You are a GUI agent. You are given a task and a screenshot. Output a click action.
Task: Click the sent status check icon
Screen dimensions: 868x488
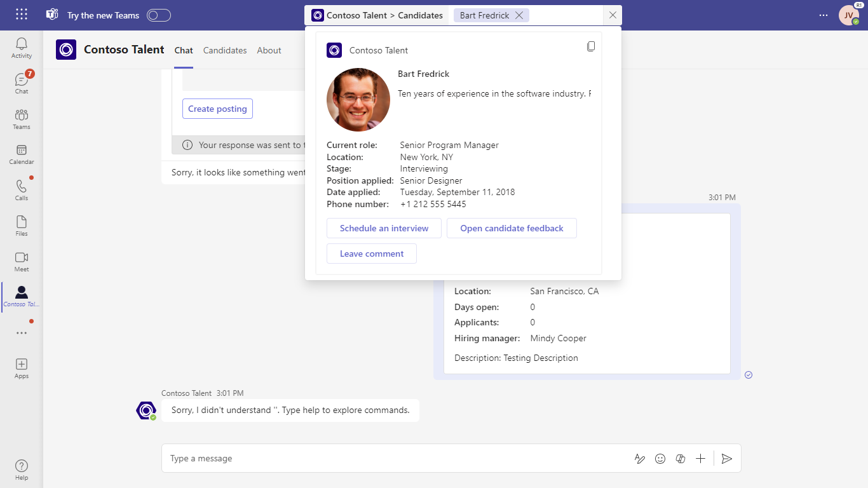click(x=749, y=375)
